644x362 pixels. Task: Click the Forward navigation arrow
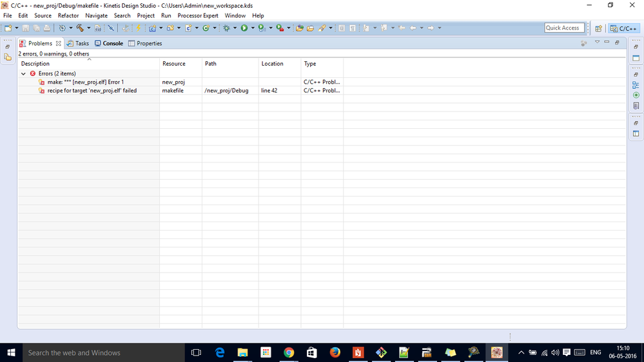(x=431, y=28)
